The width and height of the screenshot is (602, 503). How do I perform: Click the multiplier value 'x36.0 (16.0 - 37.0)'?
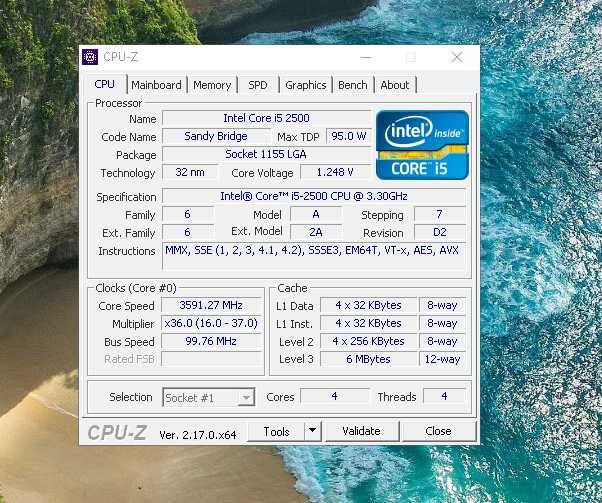pos(211,323)
